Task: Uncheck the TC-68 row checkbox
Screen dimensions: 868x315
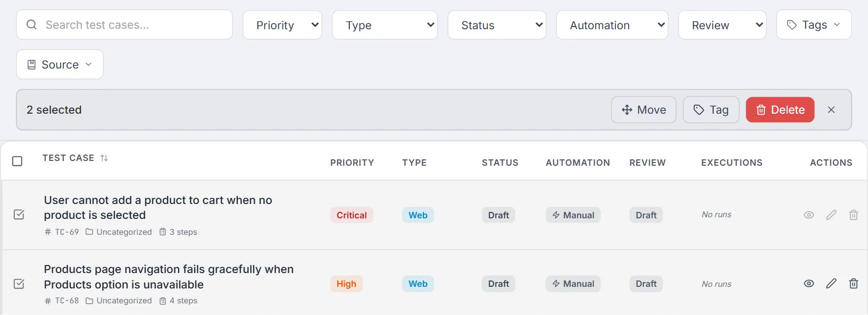Action: [x=19, y=284]
